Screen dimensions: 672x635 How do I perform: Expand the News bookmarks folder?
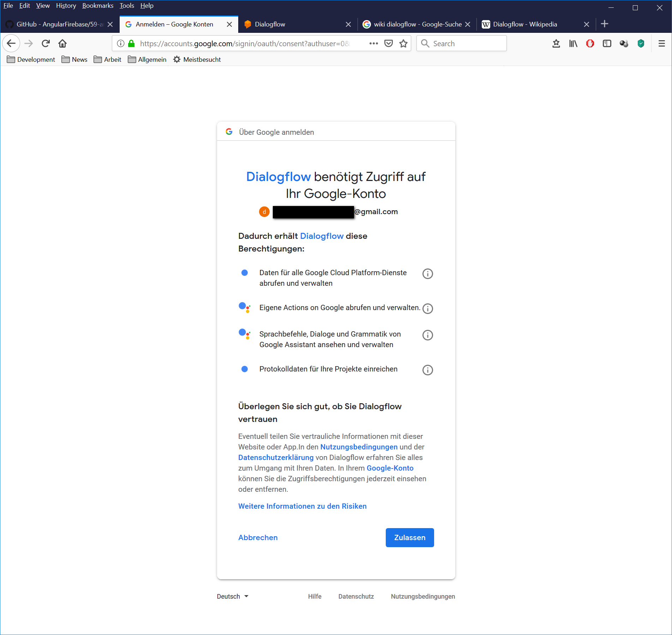click(74, 59)
